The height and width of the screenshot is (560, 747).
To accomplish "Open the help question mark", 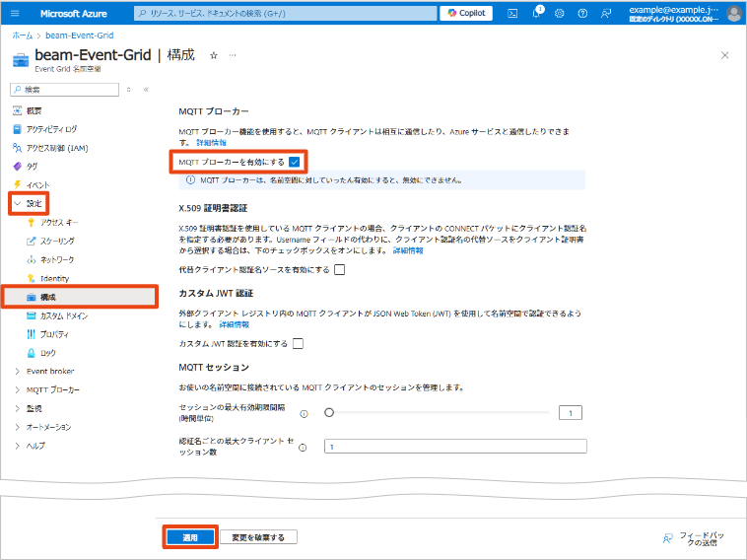I will click(582, 14).
